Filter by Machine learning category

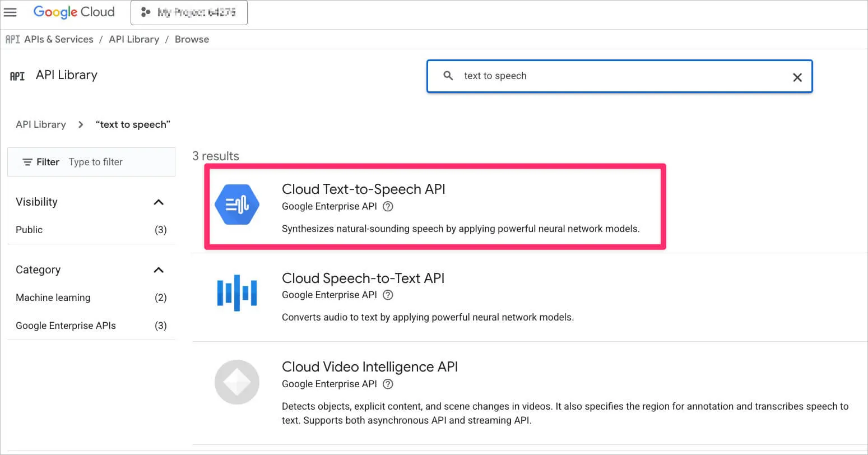click(53, 298)
